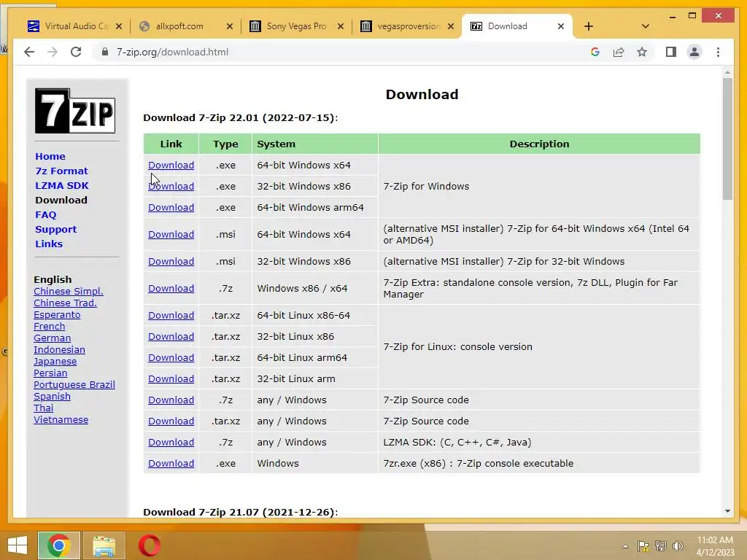Open File Explorer from the taskbar
The height and width of the screenshot is (560, 747).
(104, 545)
